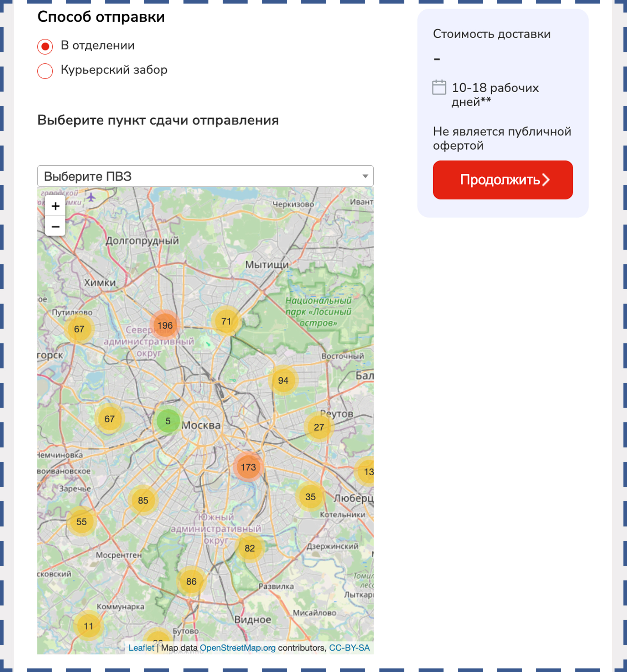Open the Leaflet attribution link
Screen dimensions: 627x672
coord(141,648)
